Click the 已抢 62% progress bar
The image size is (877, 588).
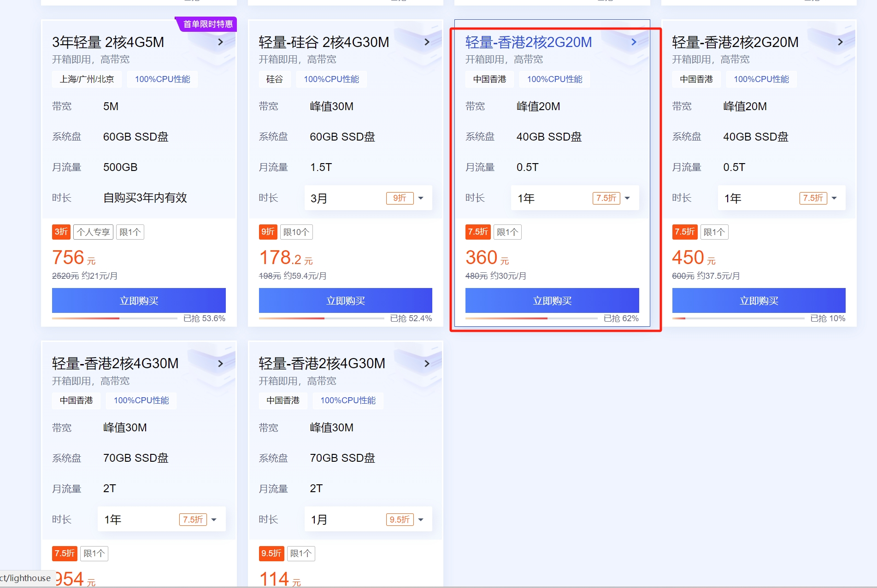pos(531,318)
